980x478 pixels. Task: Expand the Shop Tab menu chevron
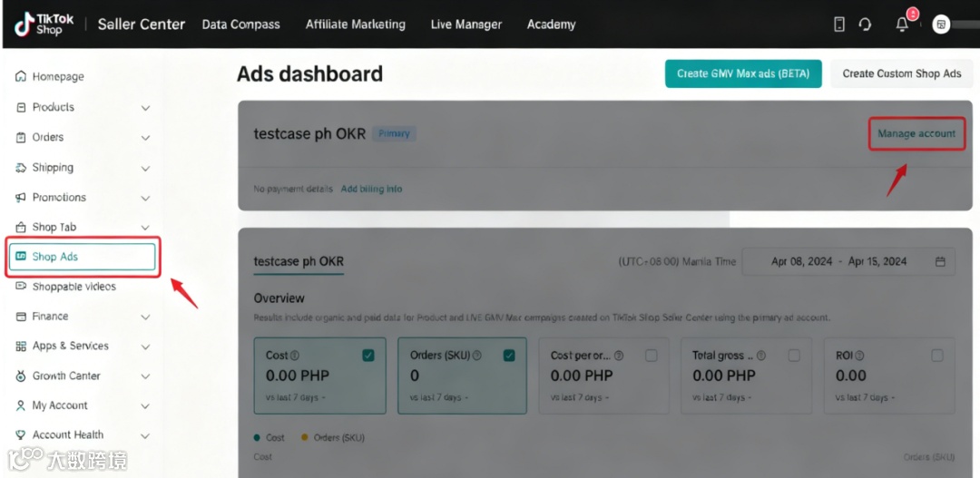[145, 228]
